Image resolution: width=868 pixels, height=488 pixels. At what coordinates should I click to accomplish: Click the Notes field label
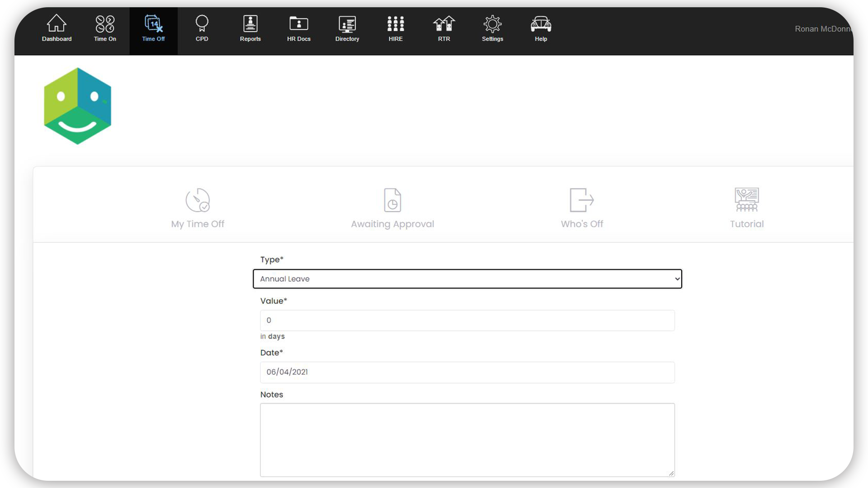[271, 394]
